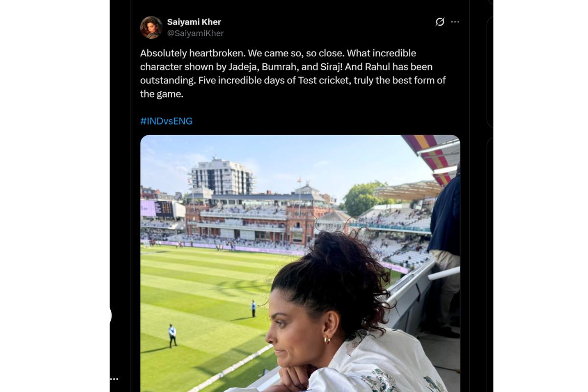Expand the more options menu for this tweet
588x392 pixels.
pyautogui.click(x=455, y=22)
